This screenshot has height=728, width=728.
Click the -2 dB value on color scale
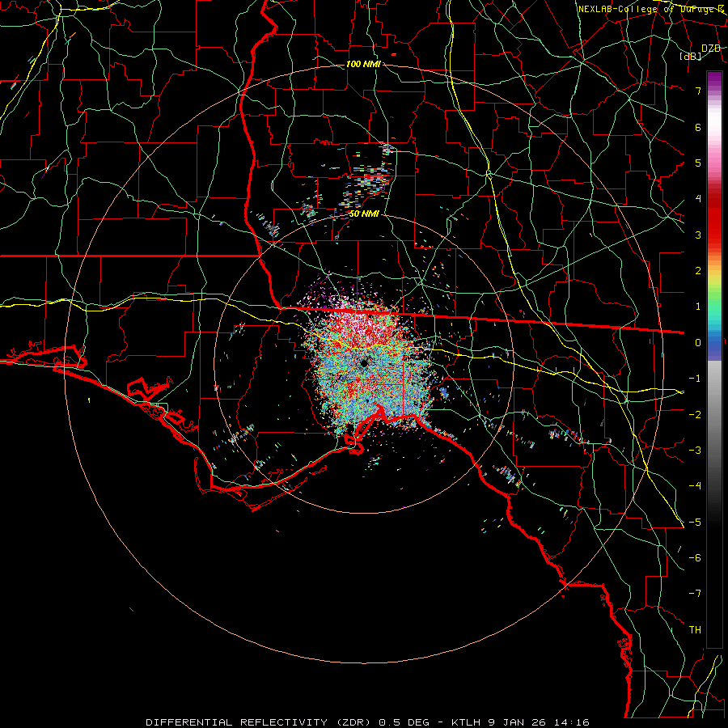click(x=695, y=415)
